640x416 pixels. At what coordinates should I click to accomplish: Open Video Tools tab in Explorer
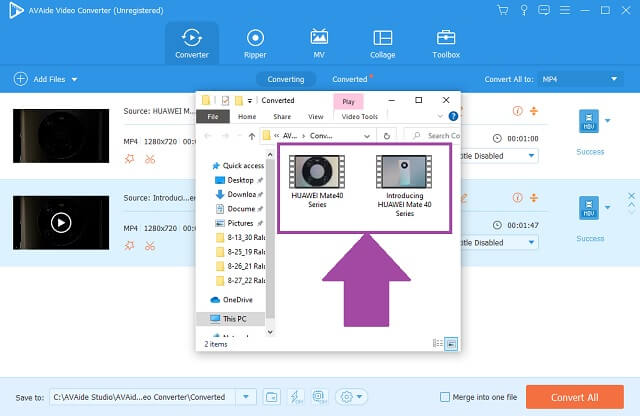coord(360,117)
